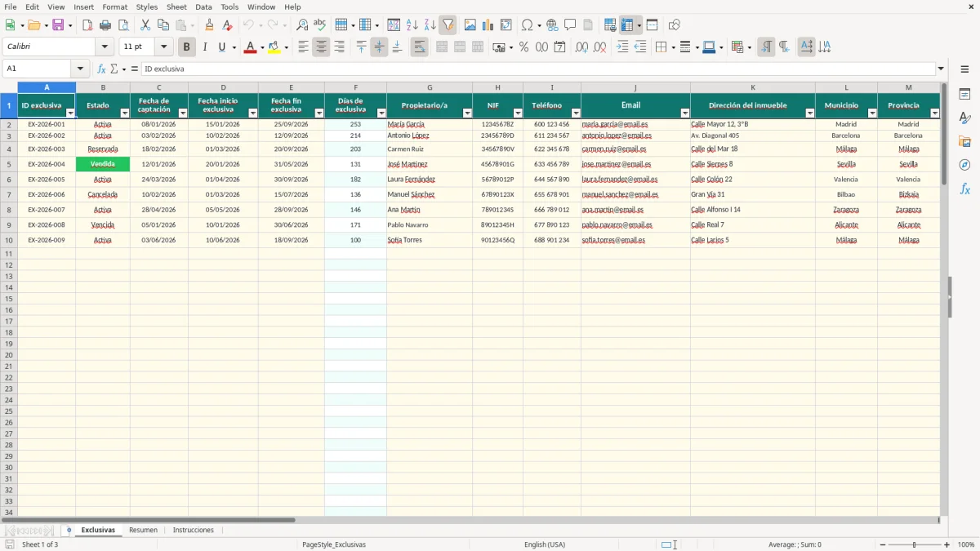Click the Insert hyperlink icon
980x551 pixels.
click(552, 25)
